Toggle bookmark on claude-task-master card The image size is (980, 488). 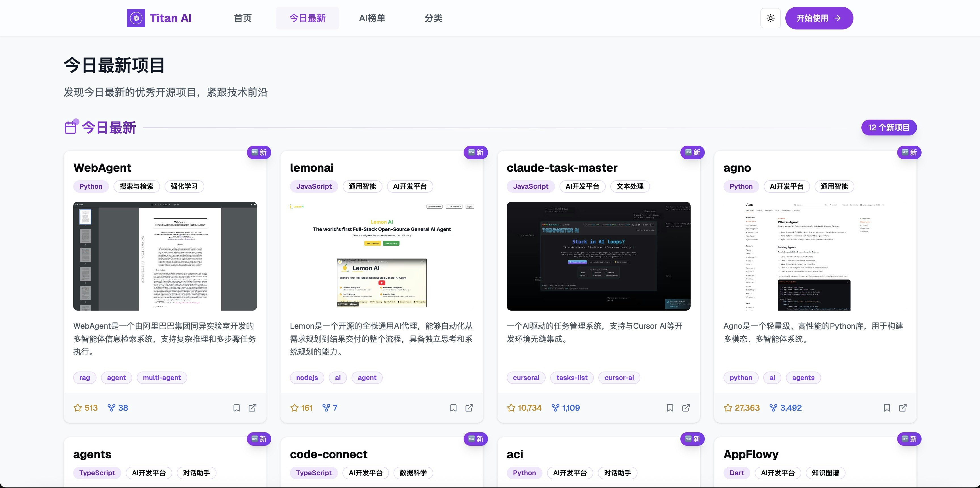coord(670,408)
